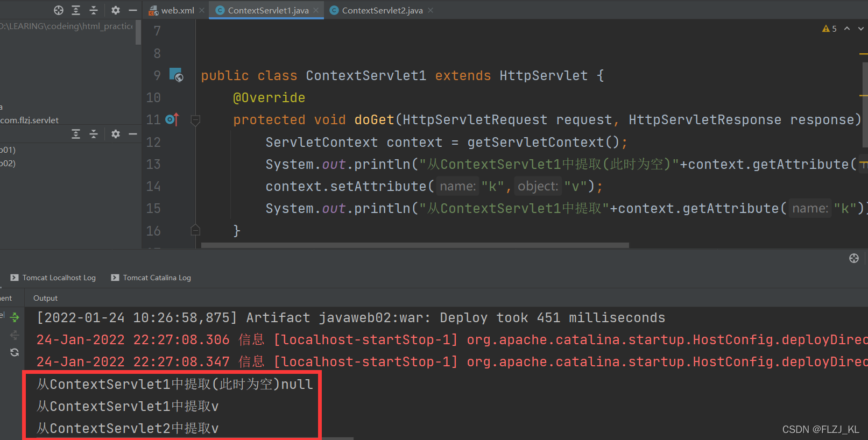This screenshot has height=440, width=868.
Task: Click 'ContextServlet1' class name in code
Action: click(x=366, y=75)
